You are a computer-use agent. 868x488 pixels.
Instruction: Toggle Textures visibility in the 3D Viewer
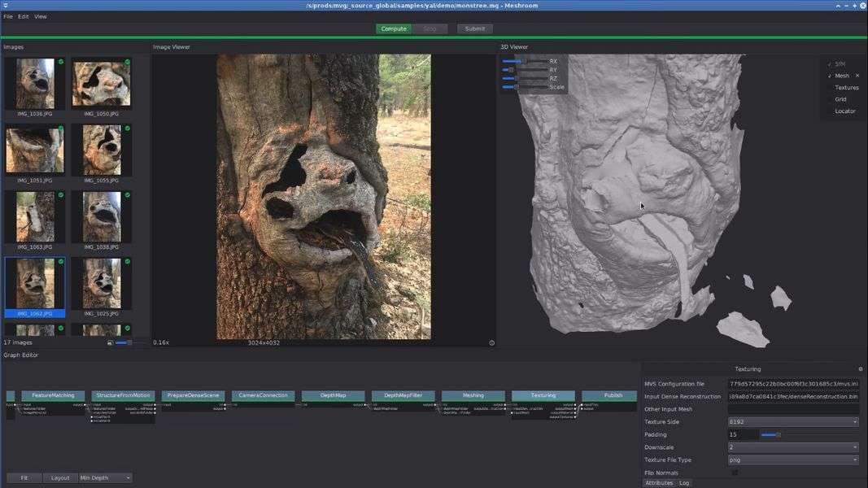click(846, 88)
